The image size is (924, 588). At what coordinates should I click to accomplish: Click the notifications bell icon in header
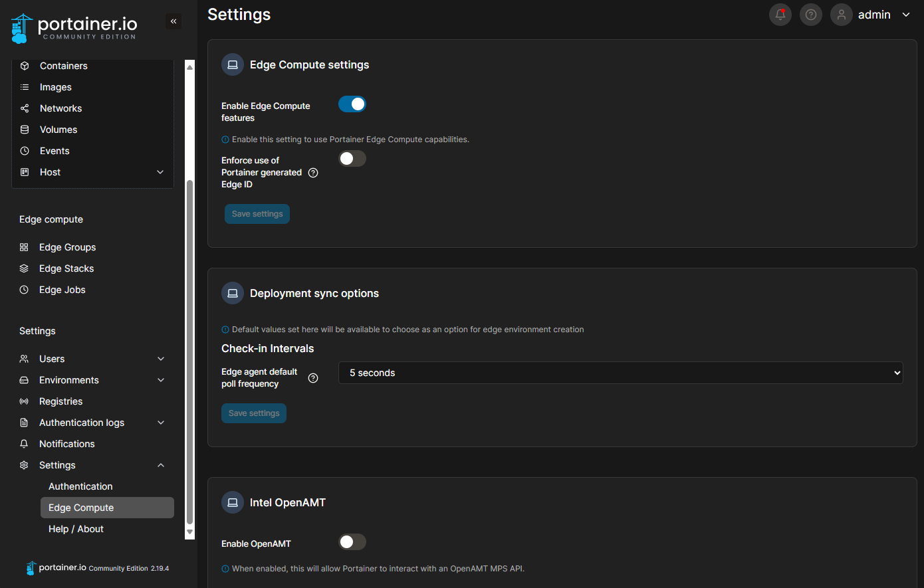pos(780,15)
